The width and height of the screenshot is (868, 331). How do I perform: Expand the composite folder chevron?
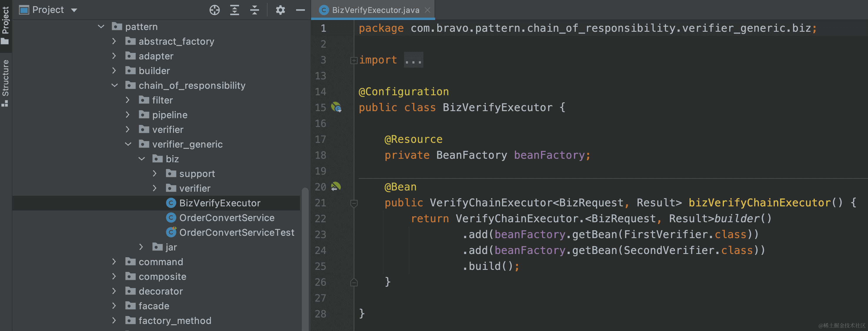coord(114,276)
